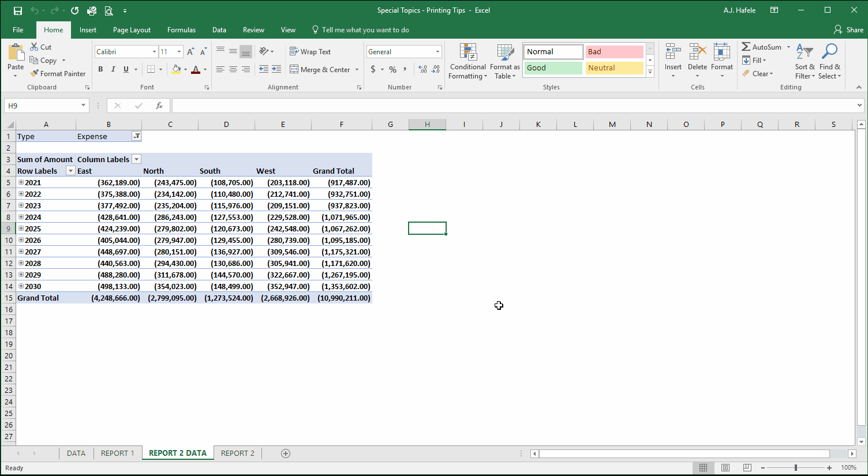
Task: Open the Column Labels filter dropdown
Action: coord(136,159)
